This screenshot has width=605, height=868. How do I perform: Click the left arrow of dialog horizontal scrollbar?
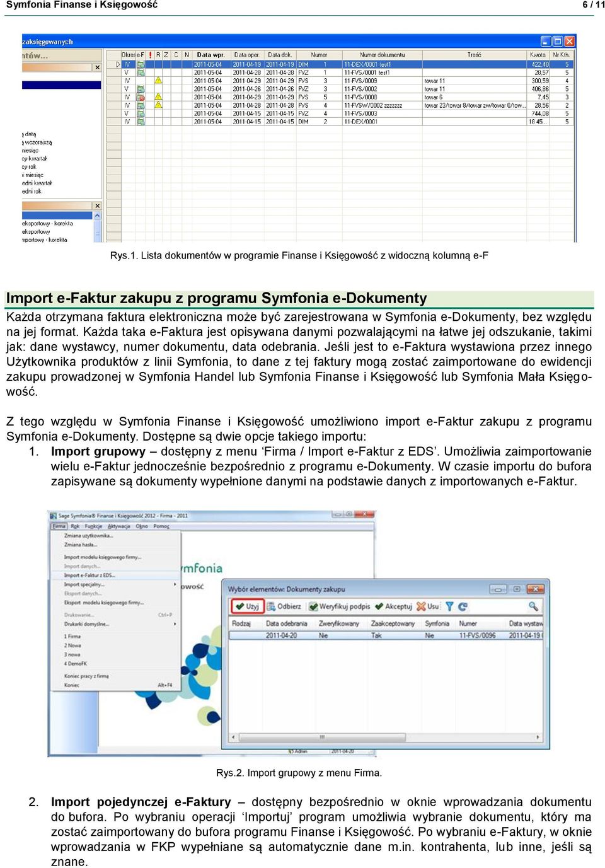pos(233,737)
